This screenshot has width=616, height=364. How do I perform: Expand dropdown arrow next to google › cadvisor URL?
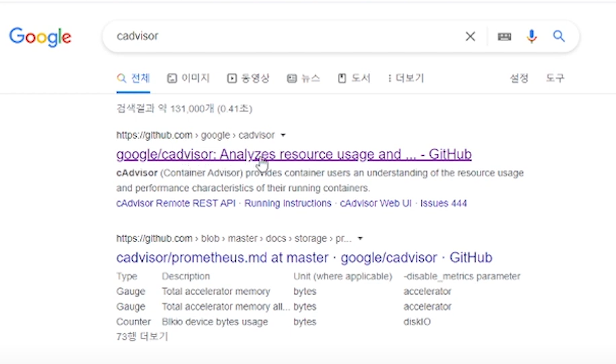283,135
